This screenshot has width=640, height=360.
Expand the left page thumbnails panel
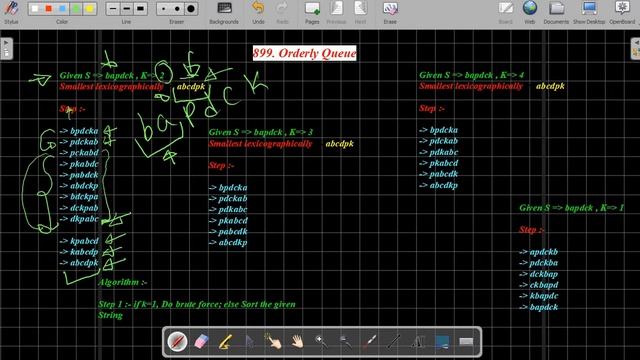(6, 49)
